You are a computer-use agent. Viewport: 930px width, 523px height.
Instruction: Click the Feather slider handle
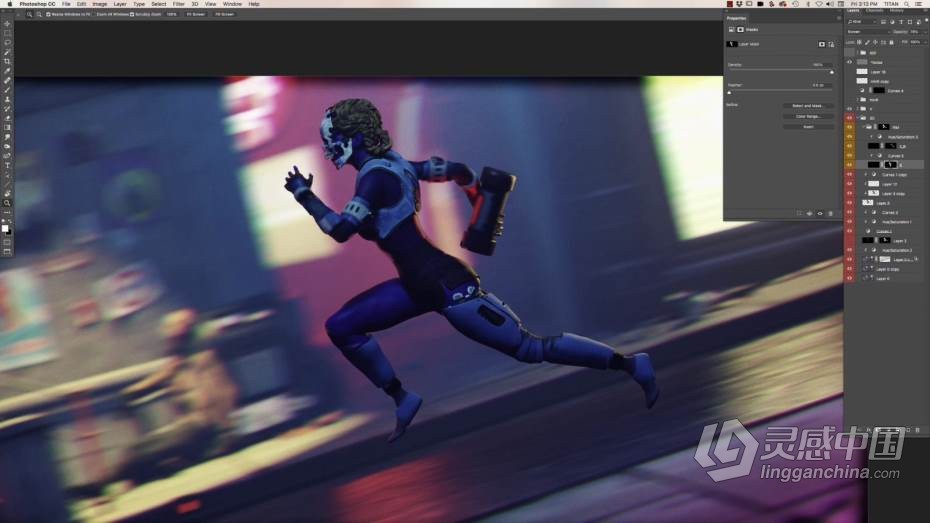pyautogui.click(x=729, y=93)
